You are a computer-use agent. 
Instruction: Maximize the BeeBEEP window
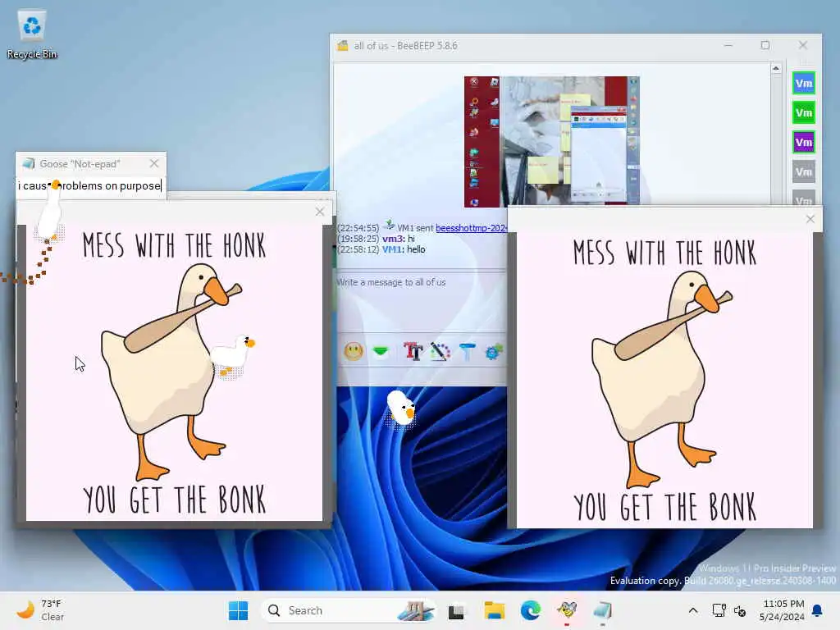coord(765,46)
